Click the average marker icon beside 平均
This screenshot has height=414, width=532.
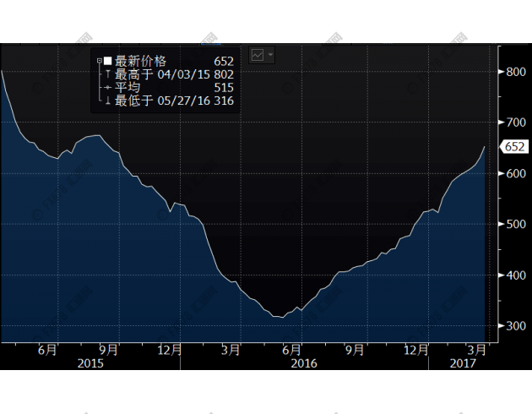pos(107,88)
